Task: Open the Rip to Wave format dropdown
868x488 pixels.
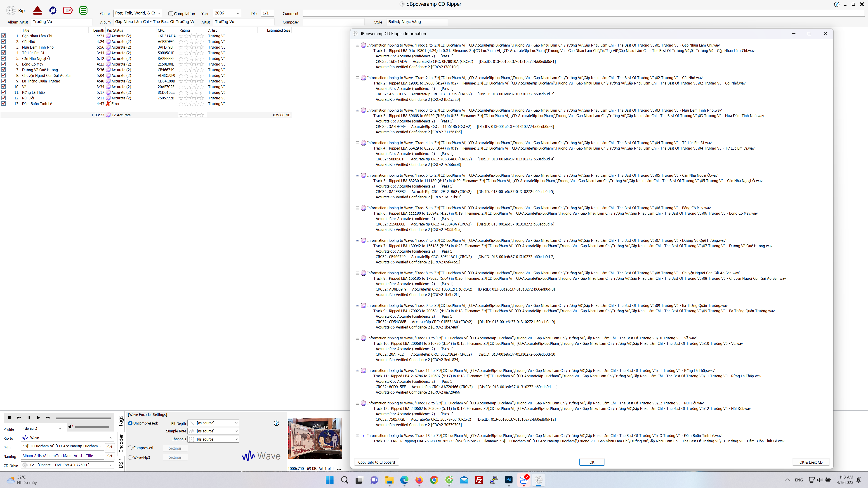Action: (x=111, y=438)
